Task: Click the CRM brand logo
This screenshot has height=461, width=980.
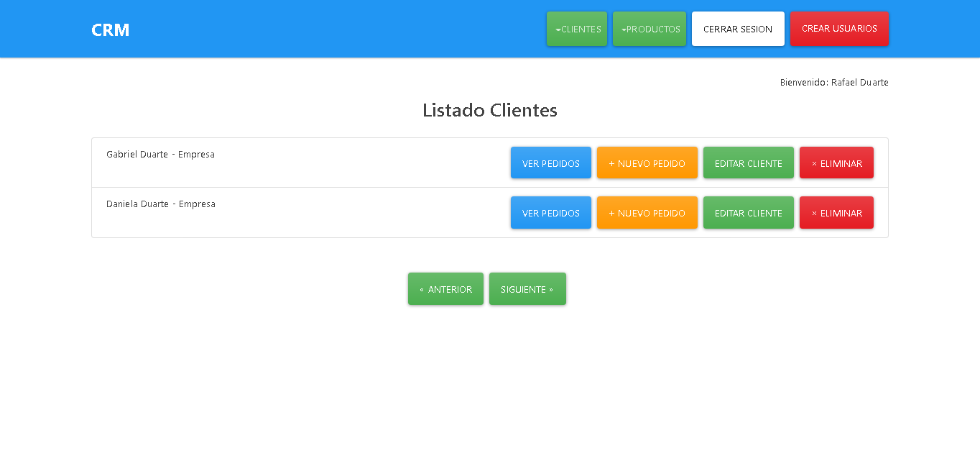Action: [x=110, y=29]
